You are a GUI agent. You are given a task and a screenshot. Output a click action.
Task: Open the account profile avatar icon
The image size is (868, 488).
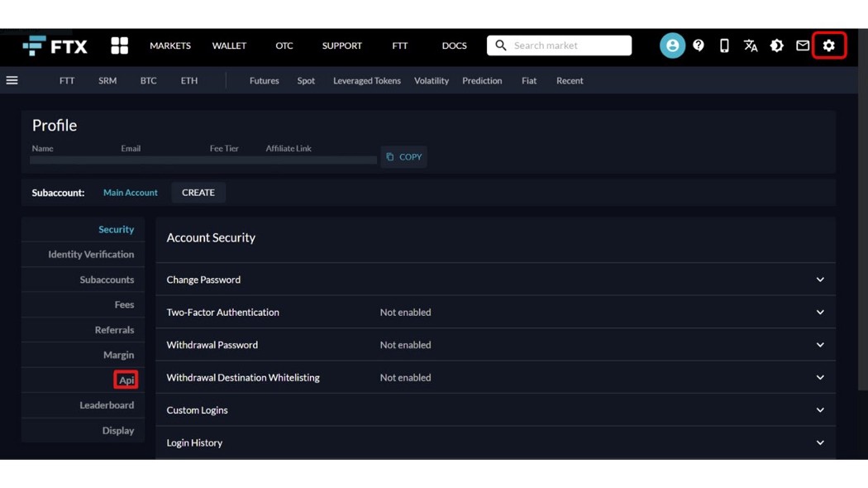(x=672, y=45)
